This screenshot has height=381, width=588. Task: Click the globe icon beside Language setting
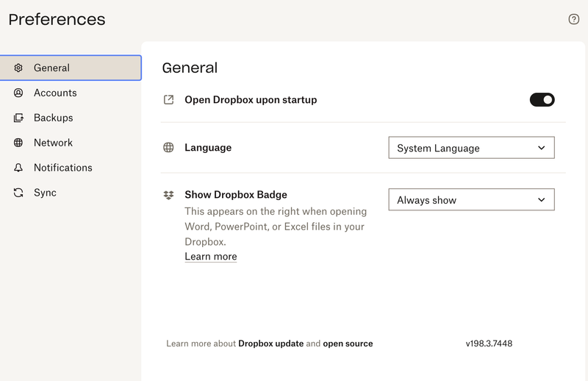coord(168,147)
